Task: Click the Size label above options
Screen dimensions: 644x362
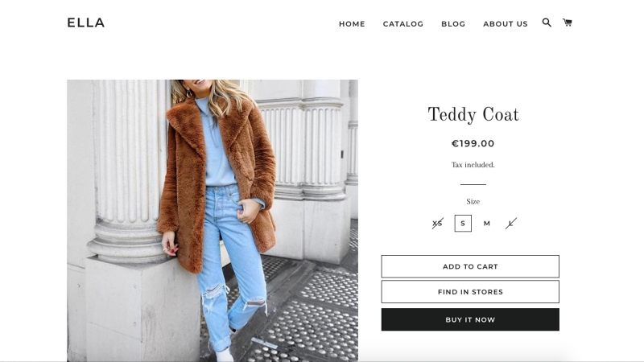Action: 473,202
